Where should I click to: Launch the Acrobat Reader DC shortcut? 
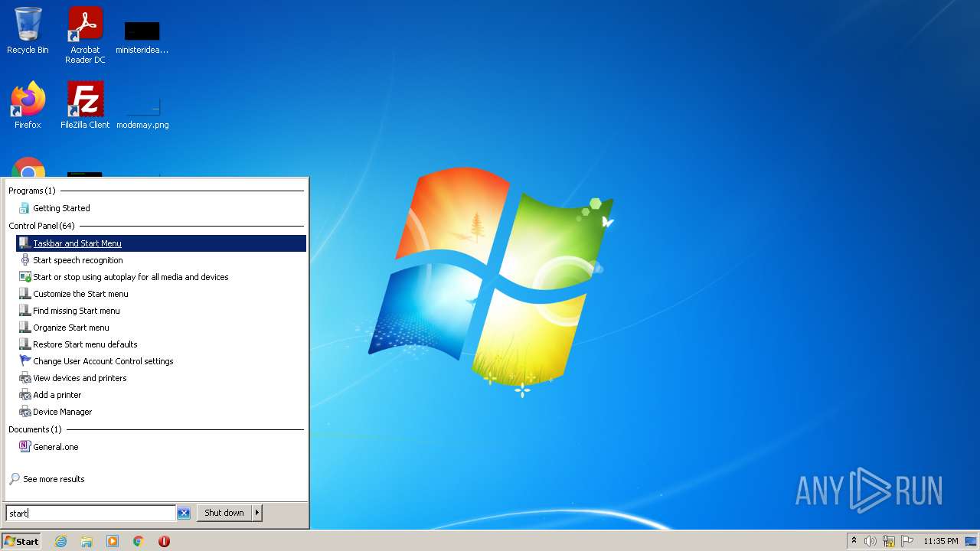pos(85,34)
